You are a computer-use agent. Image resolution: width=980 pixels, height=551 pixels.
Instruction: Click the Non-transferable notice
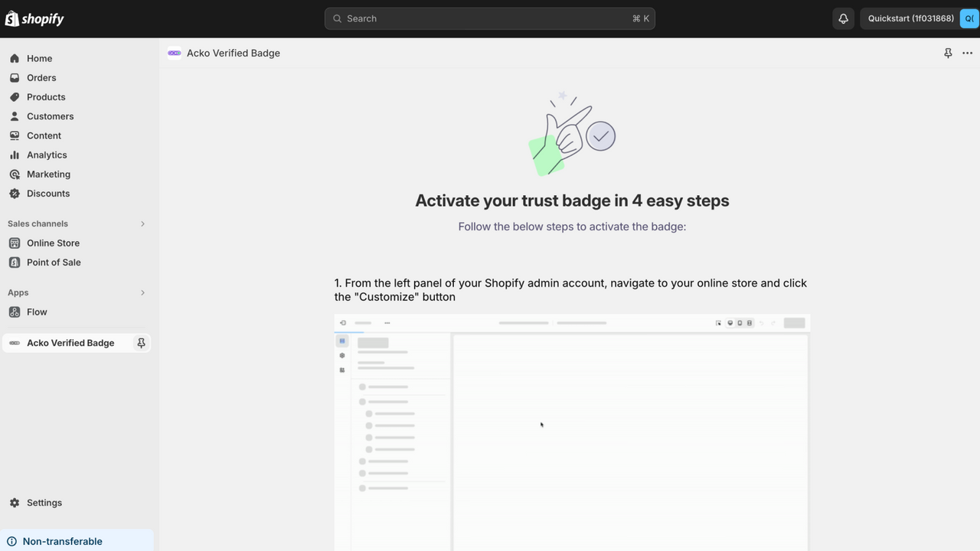(x=77, y=541)
